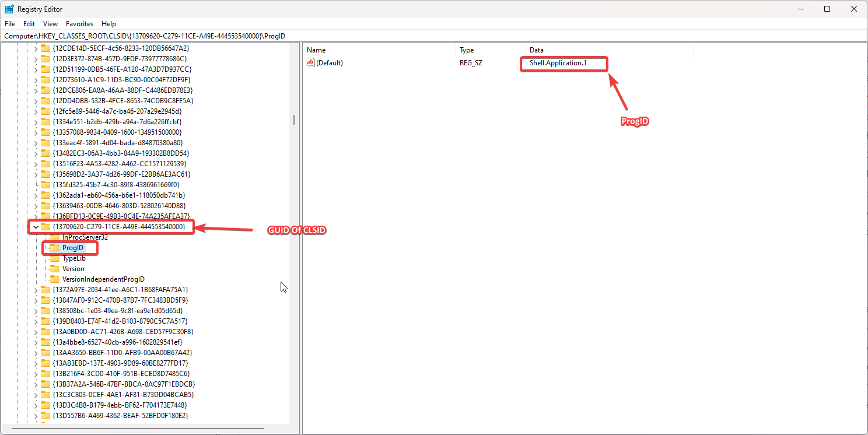Click the InProcServer32 folder icon
This screenshot has width=868, height=435.
[55, 237]
